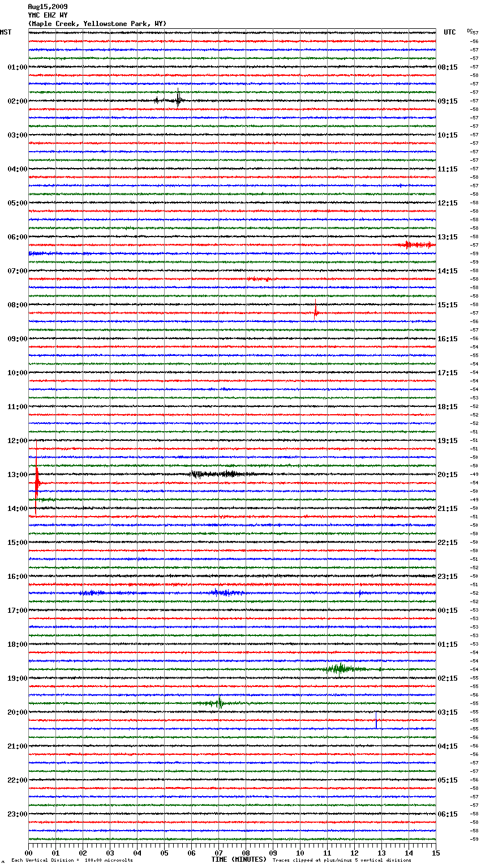Select the 03:00 MST time label
Image resolution: width=481 pixels, height=868 pixels.
click(x=18, y=135)
